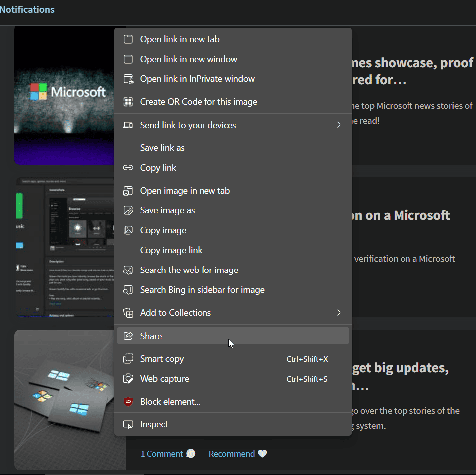This screenshot has width=476, height=475.
Task: Click the Share arrow icon
Action: tap(128, 336)
